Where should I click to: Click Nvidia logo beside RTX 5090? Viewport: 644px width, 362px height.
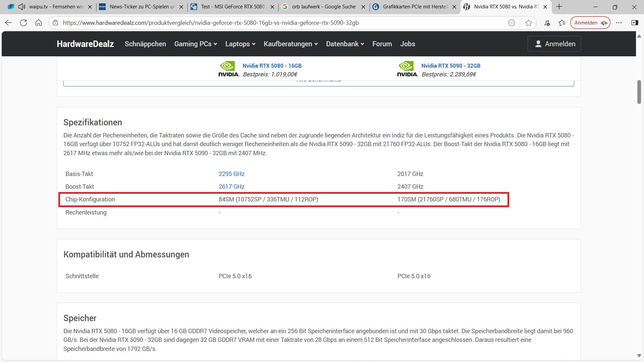tap(407, 69)
